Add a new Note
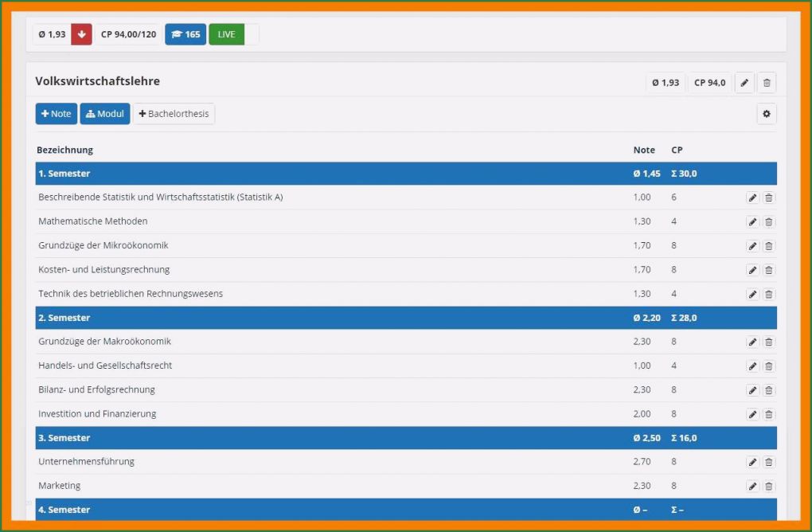 pyautogui.click(x=57, y=114)
